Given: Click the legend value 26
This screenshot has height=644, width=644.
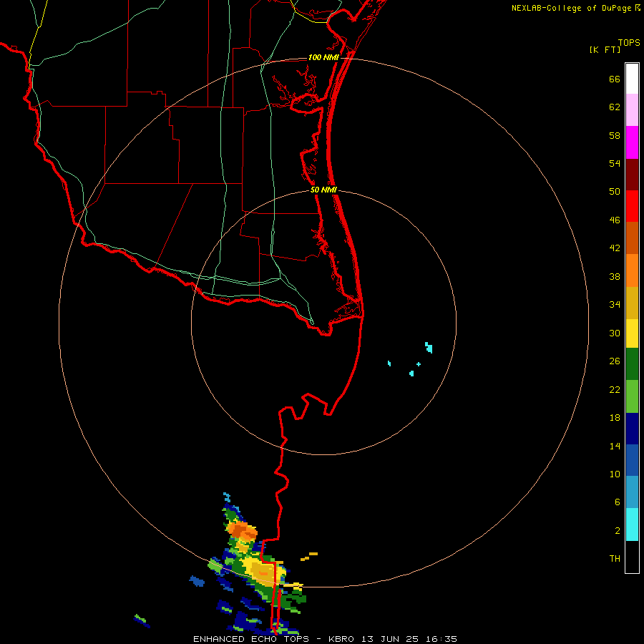Looking at the screenshot, I should [615, 361].
